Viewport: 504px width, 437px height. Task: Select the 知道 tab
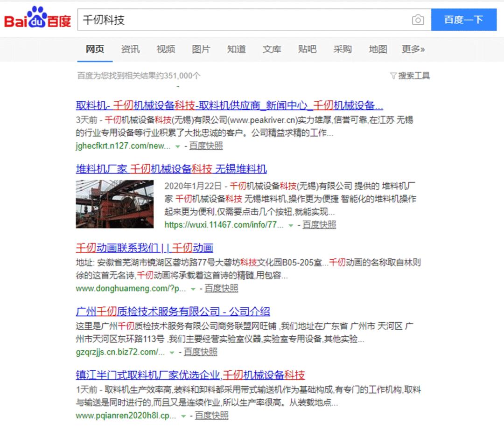236,49
